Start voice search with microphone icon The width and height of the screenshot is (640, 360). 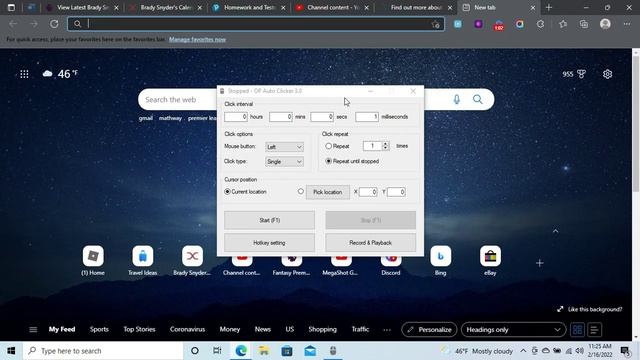click(457, 99)
